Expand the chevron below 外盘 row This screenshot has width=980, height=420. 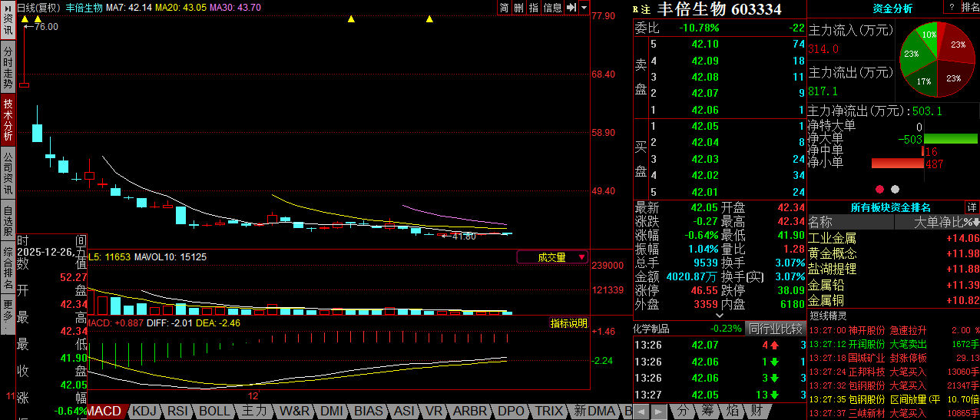point(720,315)
